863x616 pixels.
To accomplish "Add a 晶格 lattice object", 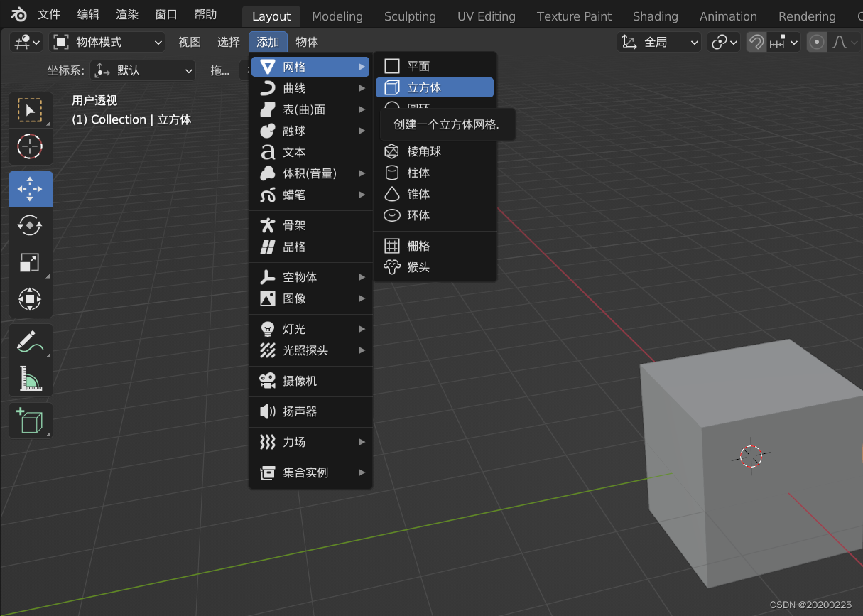I will pos(310,247).
